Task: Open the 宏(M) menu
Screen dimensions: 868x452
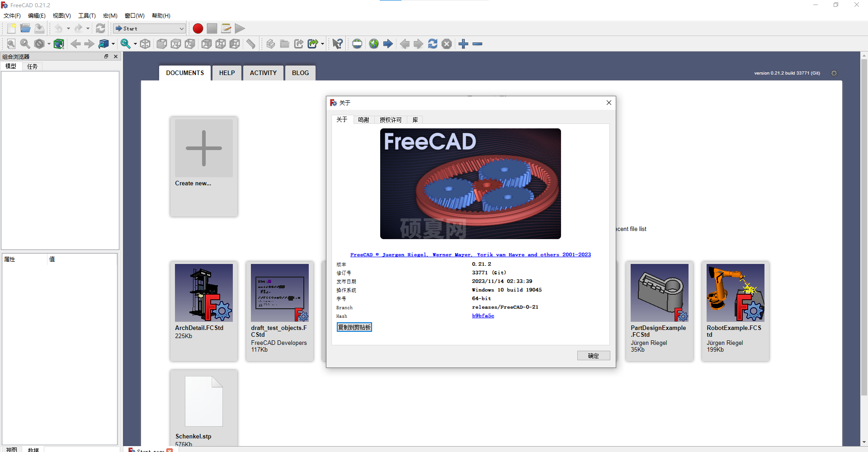Action: (x=110, y=16)
